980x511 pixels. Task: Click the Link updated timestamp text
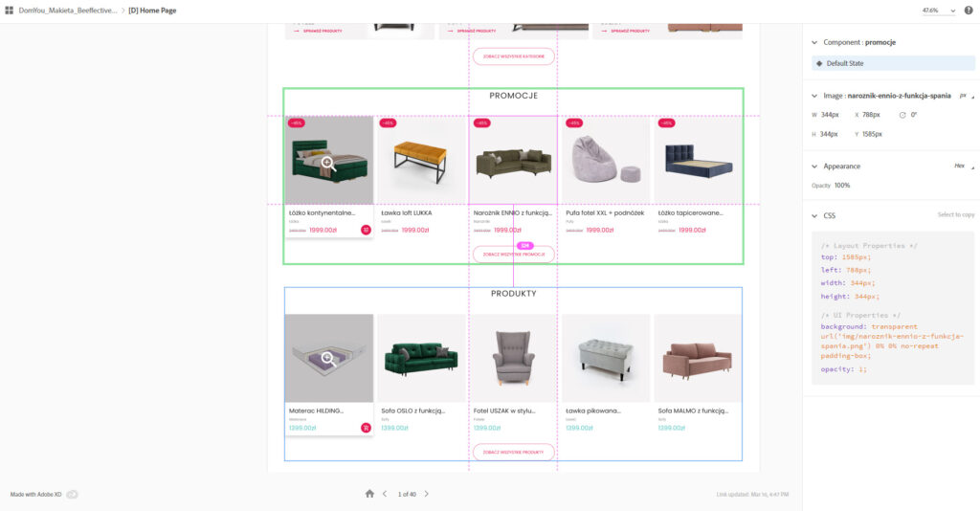[752, 494]
